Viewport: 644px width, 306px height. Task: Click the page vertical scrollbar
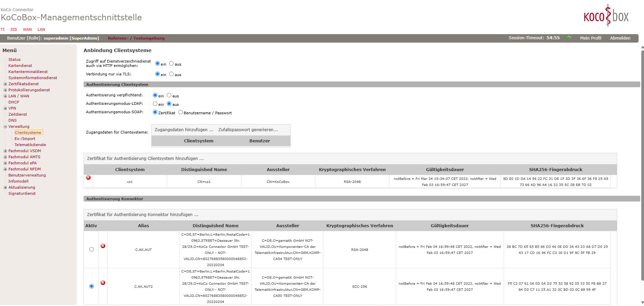point(642,166)
